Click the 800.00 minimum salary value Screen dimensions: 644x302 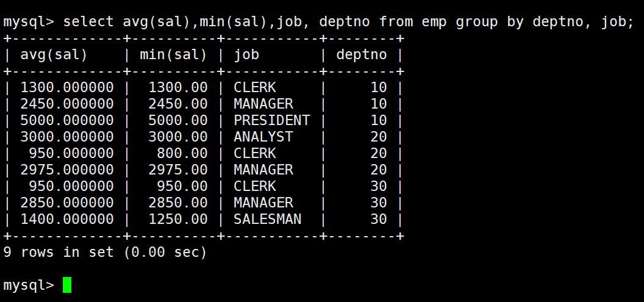pyautogui.click(x=182, y=153)
